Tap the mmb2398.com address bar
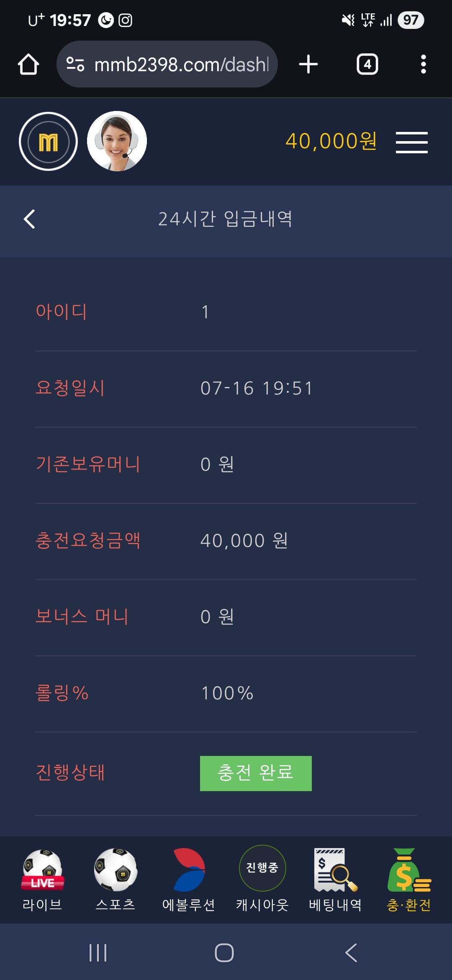Screen dimensions: 452x980 coord(181,64)
